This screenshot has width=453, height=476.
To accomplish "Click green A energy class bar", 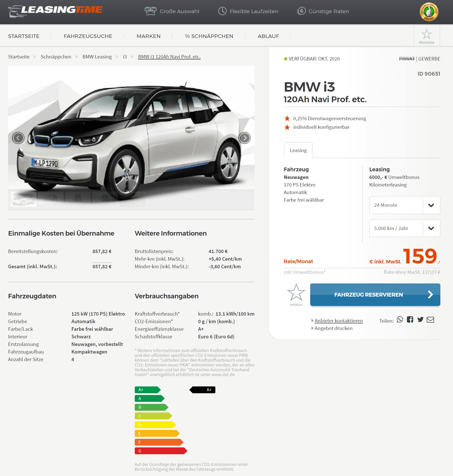I will [150, 399].
